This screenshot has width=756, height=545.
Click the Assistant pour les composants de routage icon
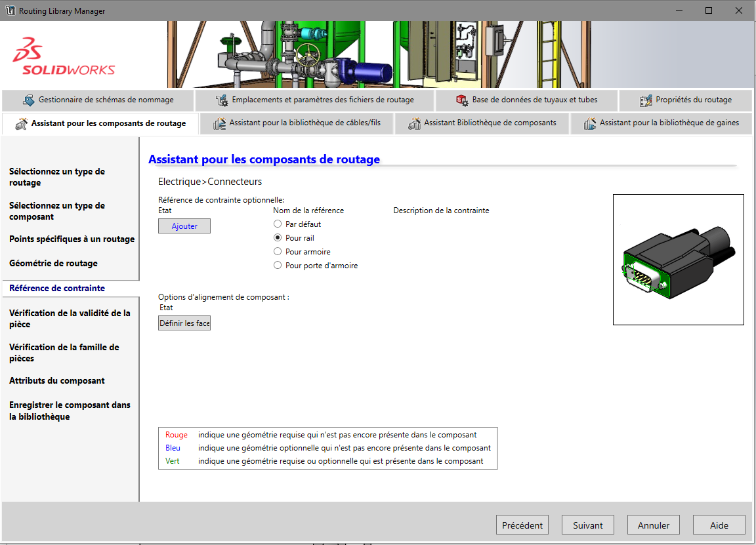coord(21,124)
